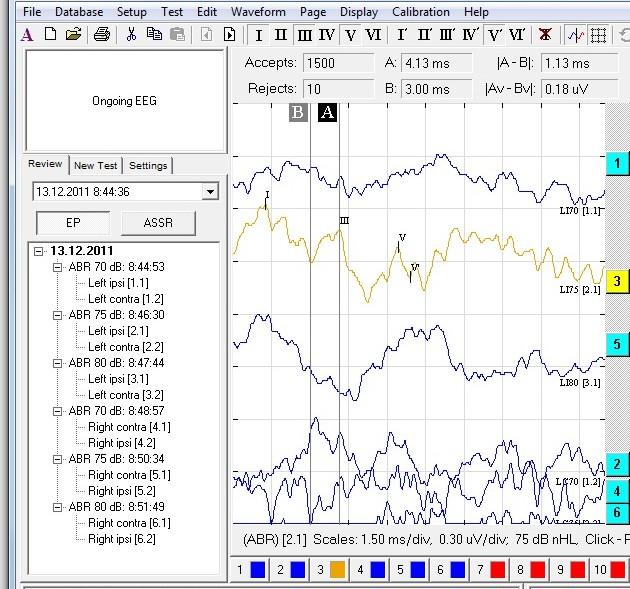The width and height of the screenshot is (630, 589).
Task: Select waveform tag 2 on right side
Action: (x=618, y=465)
